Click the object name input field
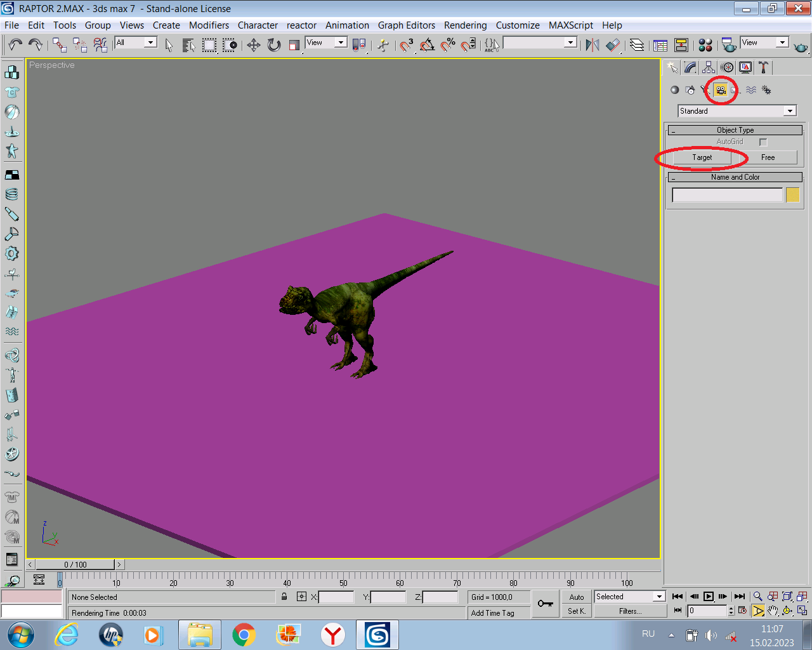This screenshot has height=650, width=812. click(727, 195)
